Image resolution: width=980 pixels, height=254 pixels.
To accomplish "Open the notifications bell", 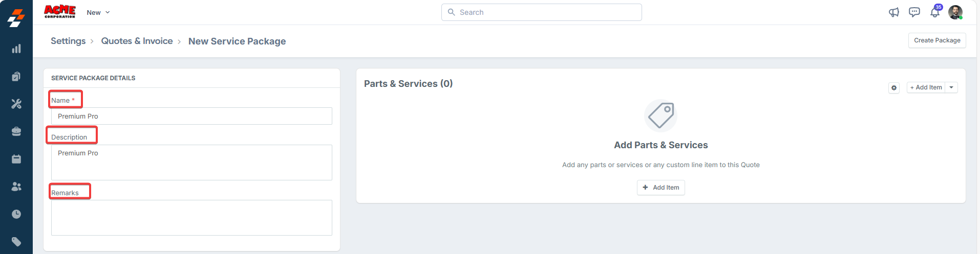I will [x=935, y=12].
